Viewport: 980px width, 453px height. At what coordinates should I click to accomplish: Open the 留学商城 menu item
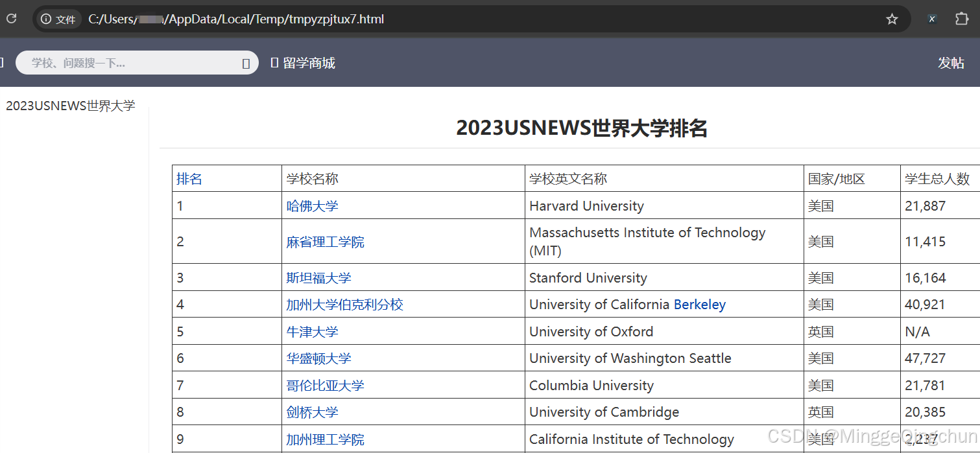click(x=303, y=63)
